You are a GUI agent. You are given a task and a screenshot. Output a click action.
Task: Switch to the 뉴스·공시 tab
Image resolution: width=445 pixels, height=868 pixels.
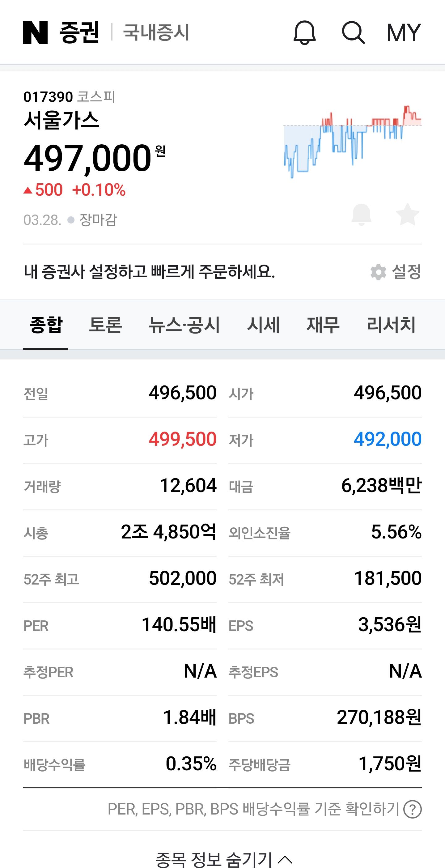click(184, 325)
